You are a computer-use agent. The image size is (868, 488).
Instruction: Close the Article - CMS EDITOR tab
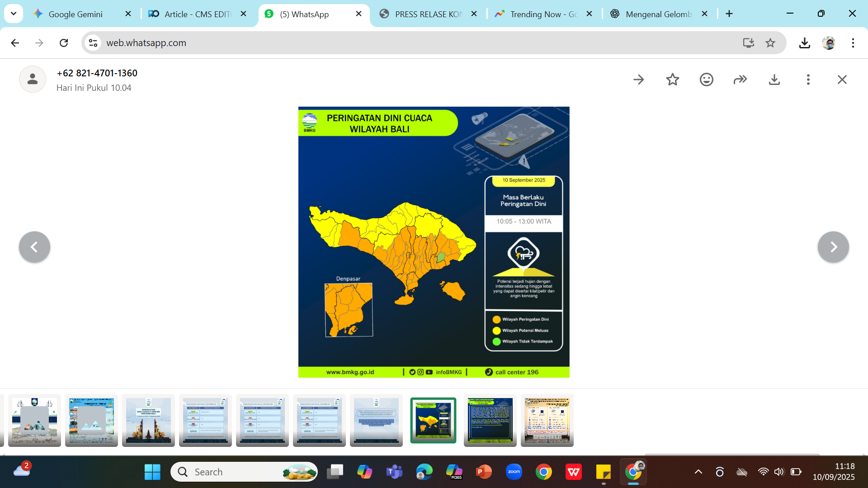[x=244, y=14]
